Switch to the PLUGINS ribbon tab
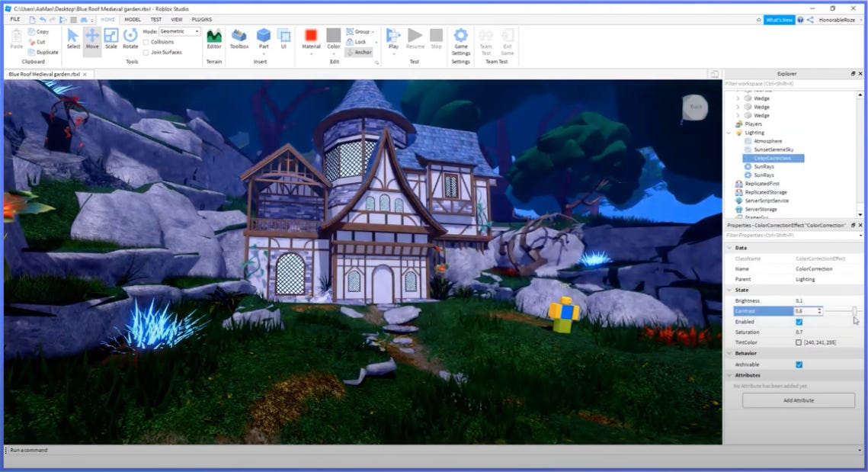 [x=201, y=19]
